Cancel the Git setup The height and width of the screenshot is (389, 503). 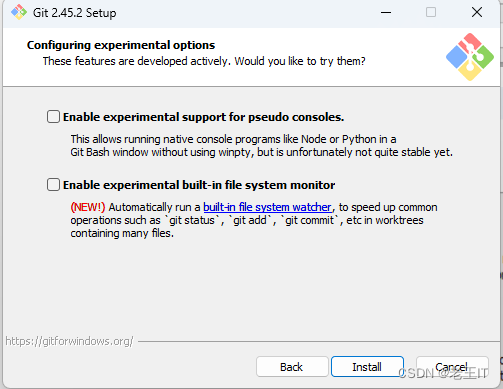(452, 367)
